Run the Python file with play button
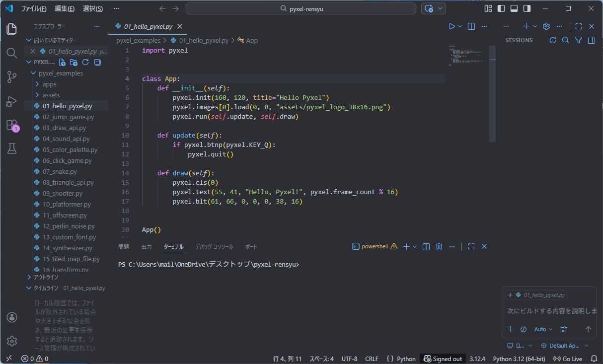This screenshot has height=364, width=603. (x=452, y=26)
